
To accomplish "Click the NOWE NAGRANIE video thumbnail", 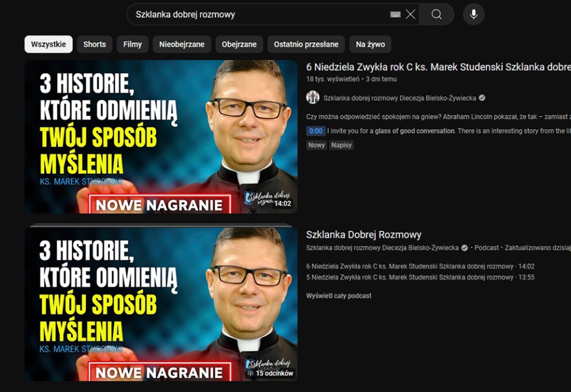I will pos(161,136).
